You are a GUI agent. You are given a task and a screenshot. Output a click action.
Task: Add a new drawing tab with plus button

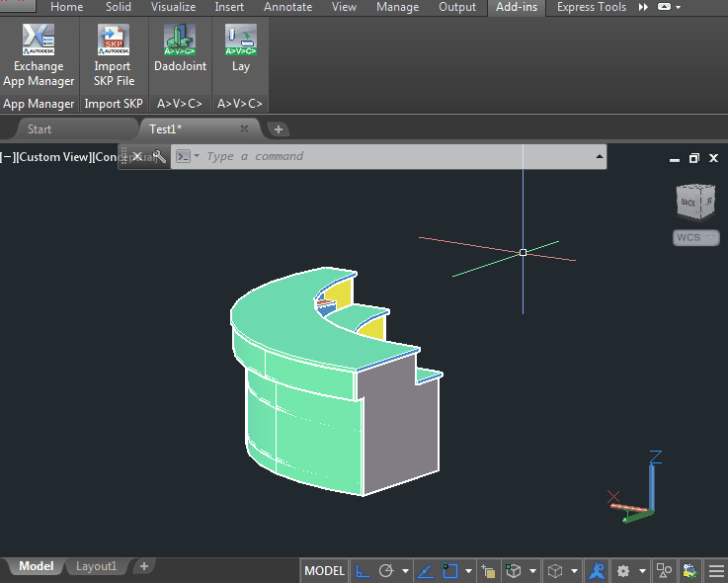click(x=279, y=129)
